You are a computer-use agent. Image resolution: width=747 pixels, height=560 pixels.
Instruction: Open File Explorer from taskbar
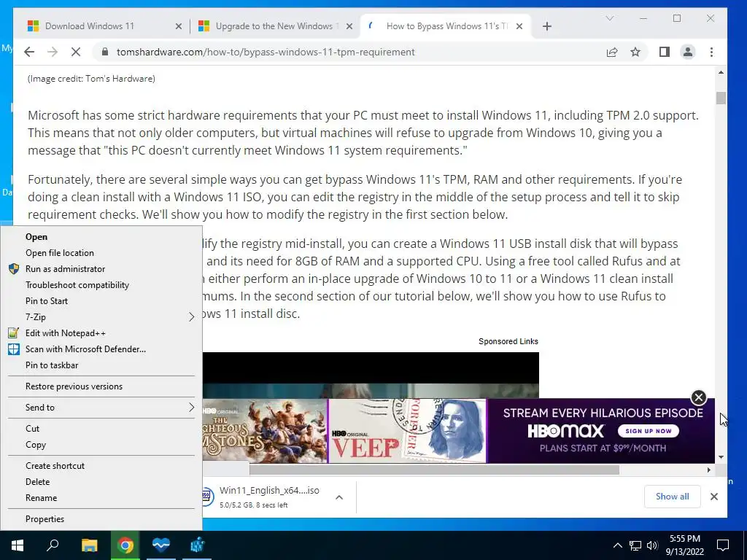(89, 545)
